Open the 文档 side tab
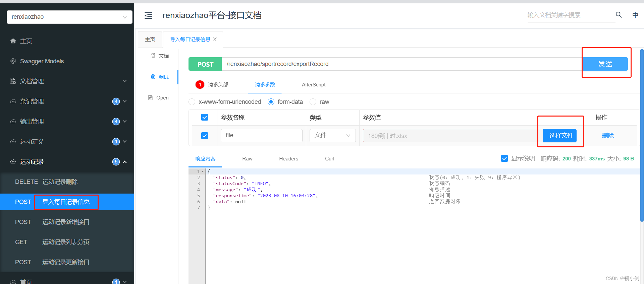This screenshot has height=284, width=644. tap(159, 56)
